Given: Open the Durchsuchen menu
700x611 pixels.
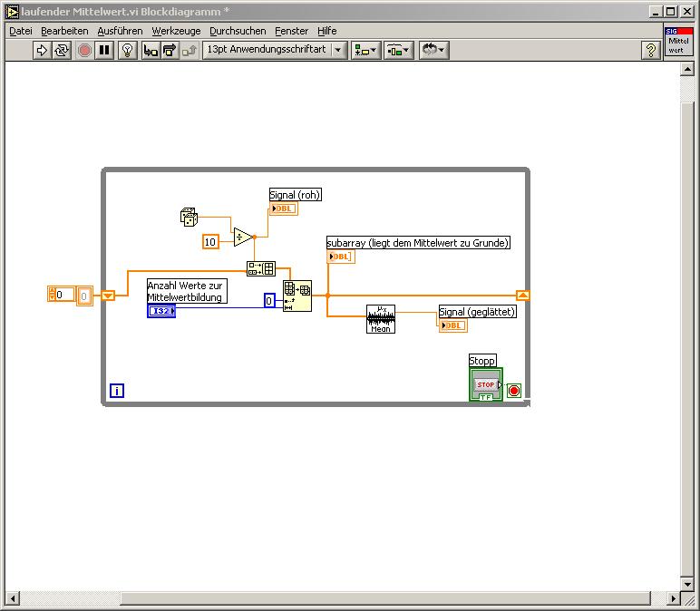Looking at the screenshot, I should [238, 31].
